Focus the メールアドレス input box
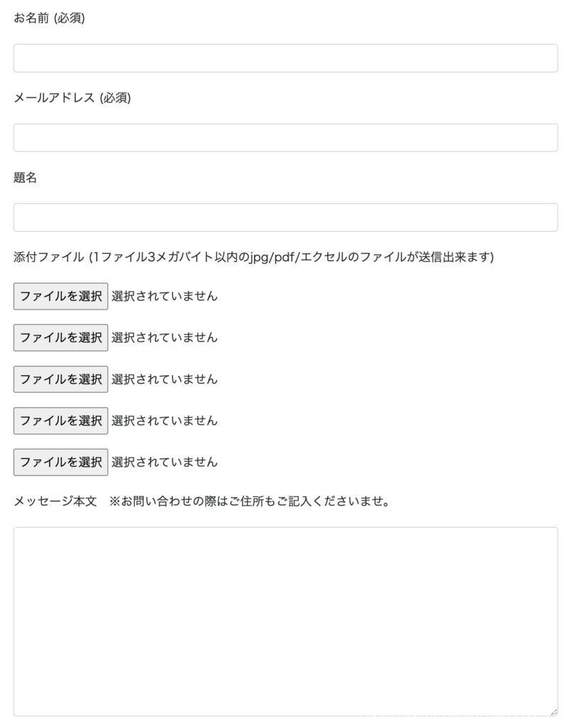The image size is (573, 728). tap(285, 138)
